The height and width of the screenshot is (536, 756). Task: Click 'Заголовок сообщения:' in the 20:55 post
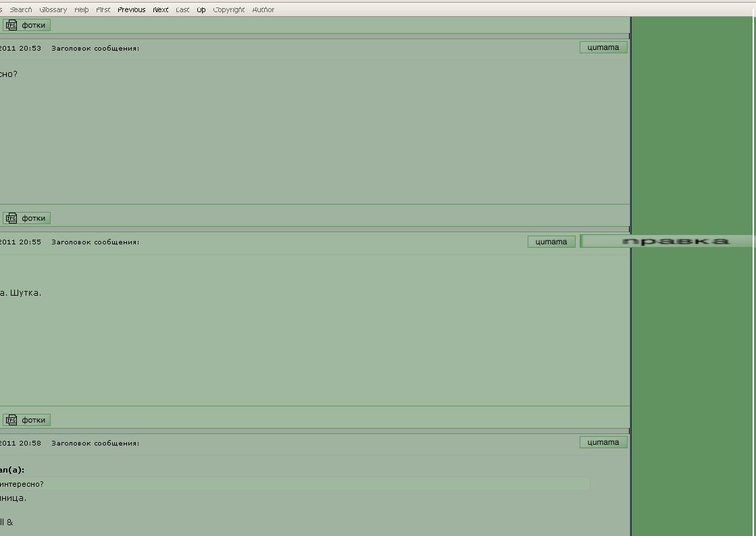click(x=95, y=242)
